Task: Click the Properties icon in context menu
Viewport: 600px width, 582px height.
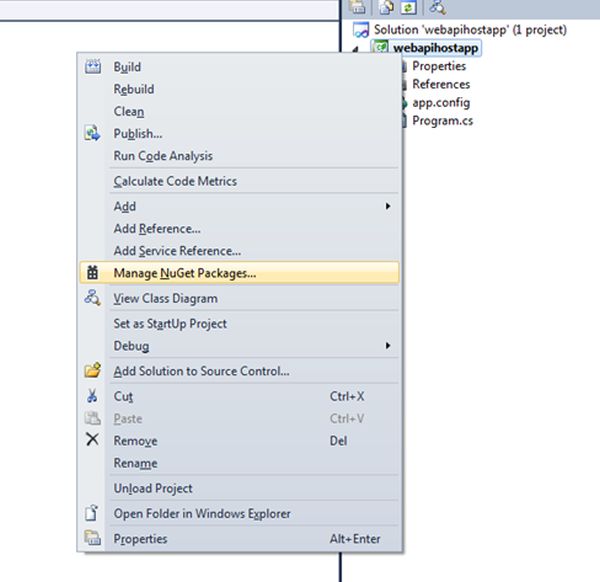Action: pos(93,538)
